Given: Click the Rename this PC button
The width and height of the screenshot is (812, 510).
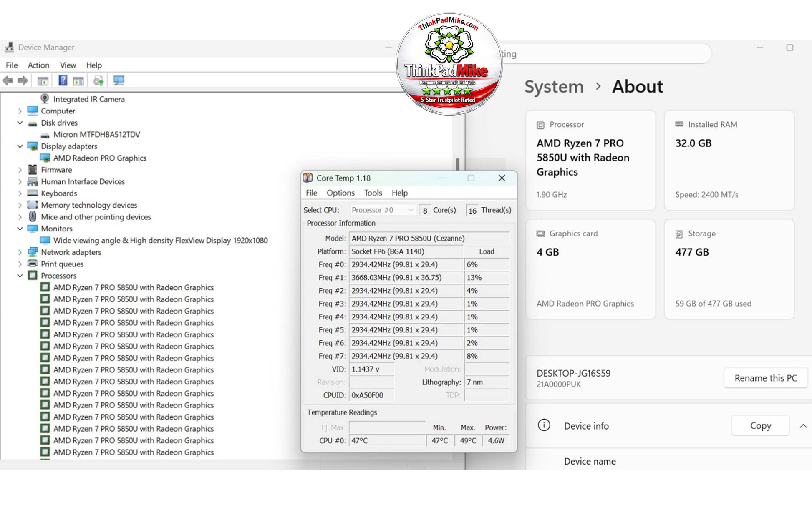Looking at the screenshot, I should click(x=766, y=378).
